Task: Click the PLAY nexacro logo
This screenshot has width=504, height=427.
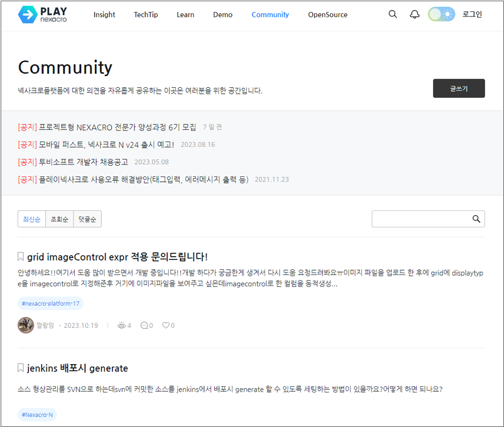Action: coord(43,14)
